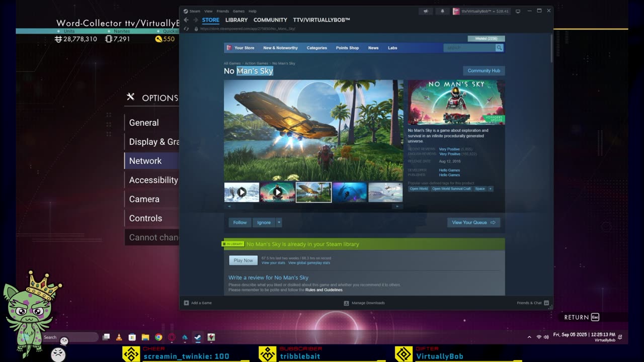Screen dimensions: 644x362
Task: Open View global gameplay stats link
Action: click(309, 263)
